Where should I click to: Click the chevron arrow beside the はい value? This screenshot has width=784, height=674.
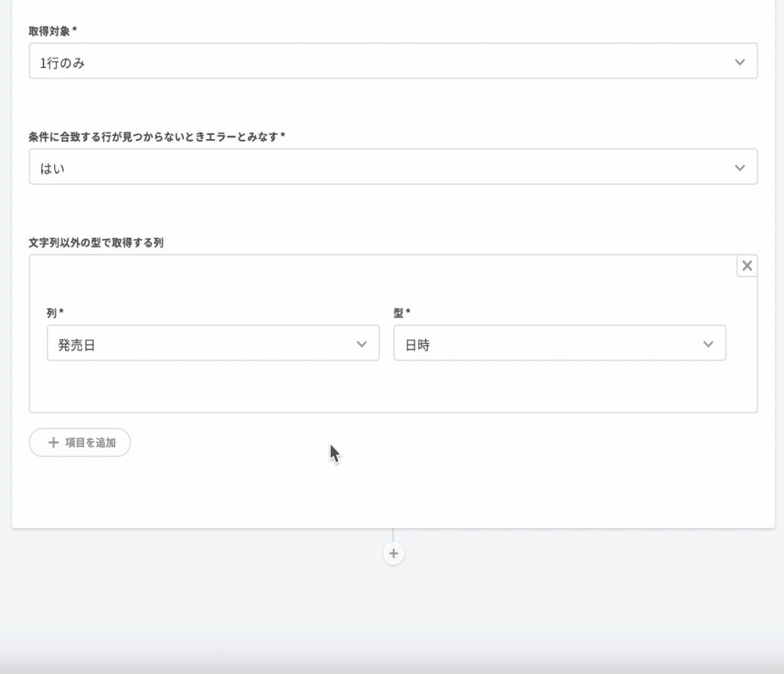[x=739, y=168]
